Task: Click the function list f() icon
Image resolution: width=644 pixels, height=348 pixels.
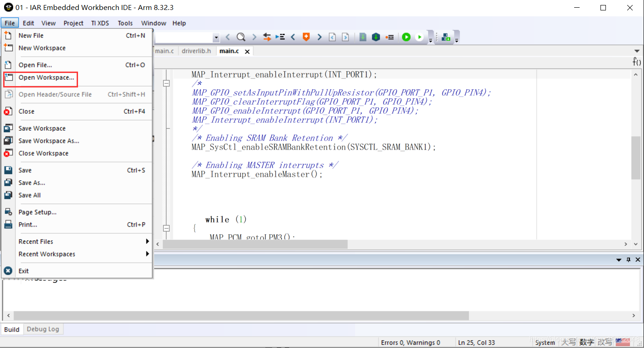Action: (x=637, y=61)
